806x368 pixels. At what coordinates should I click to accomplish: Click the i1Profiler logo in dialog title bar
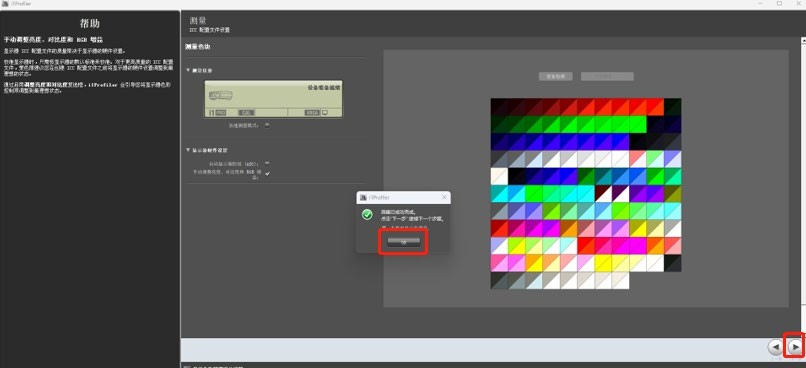(363, 197)
